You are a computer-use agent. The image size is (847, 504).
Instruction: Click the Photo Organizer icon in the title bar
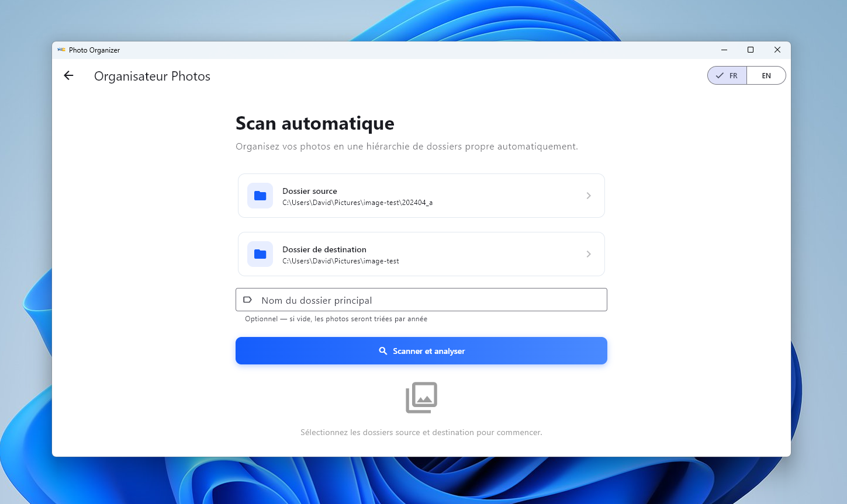pyautogui.click(x=61, y=50)
